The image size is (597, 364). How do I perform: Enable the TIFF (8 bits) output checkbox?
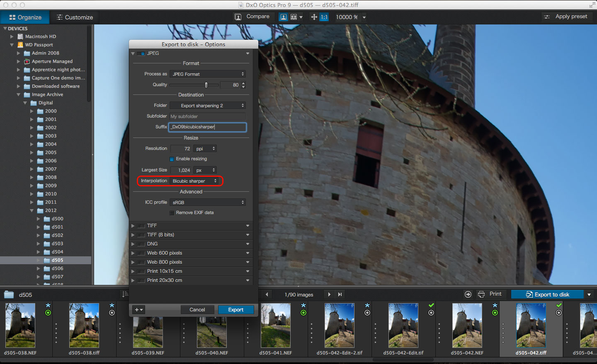[141, 235]
